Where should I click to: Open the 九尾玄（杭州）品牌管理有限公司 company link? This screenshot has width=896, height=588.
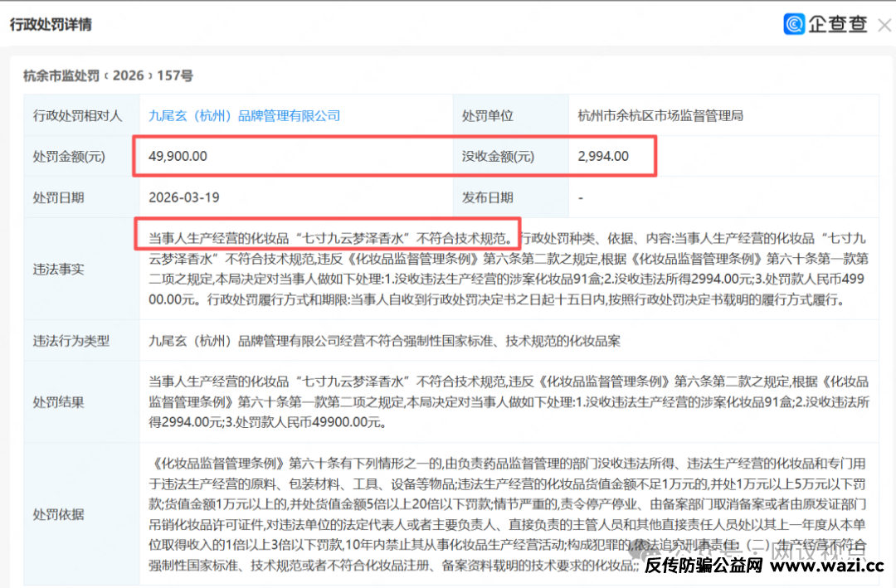tap(244, 115)
